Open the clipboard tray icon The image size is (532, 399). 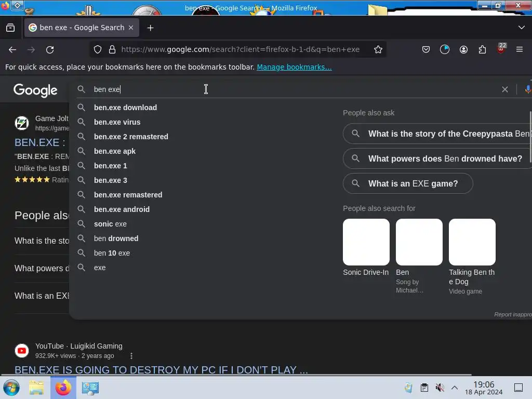(x=424, y=388)
